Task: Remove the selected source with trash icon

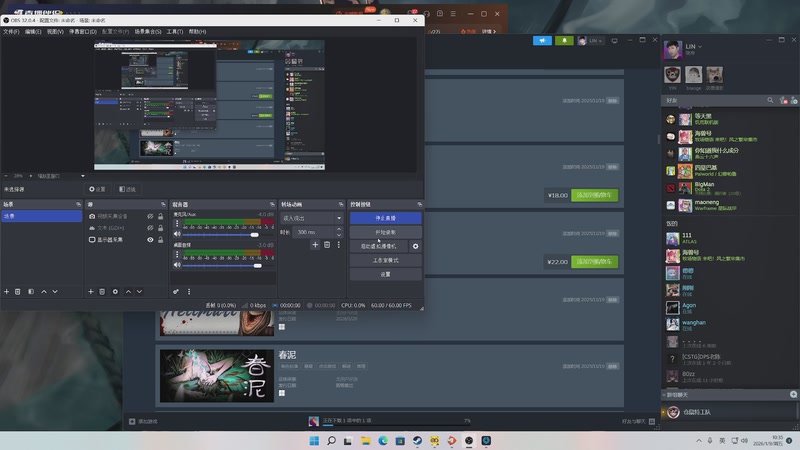Action: pos(102,291)
